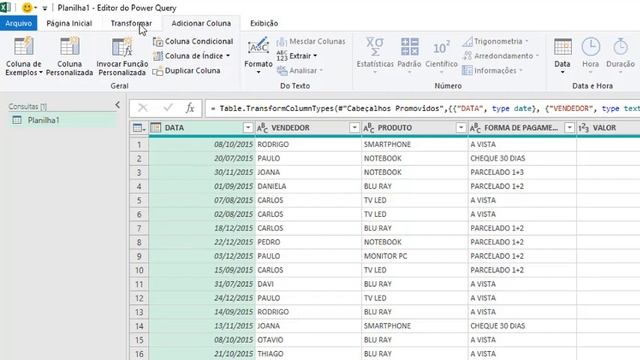Select row number 1
Image resolution: width=640 pixels, height=360 pixels.
tap(139, 144)
